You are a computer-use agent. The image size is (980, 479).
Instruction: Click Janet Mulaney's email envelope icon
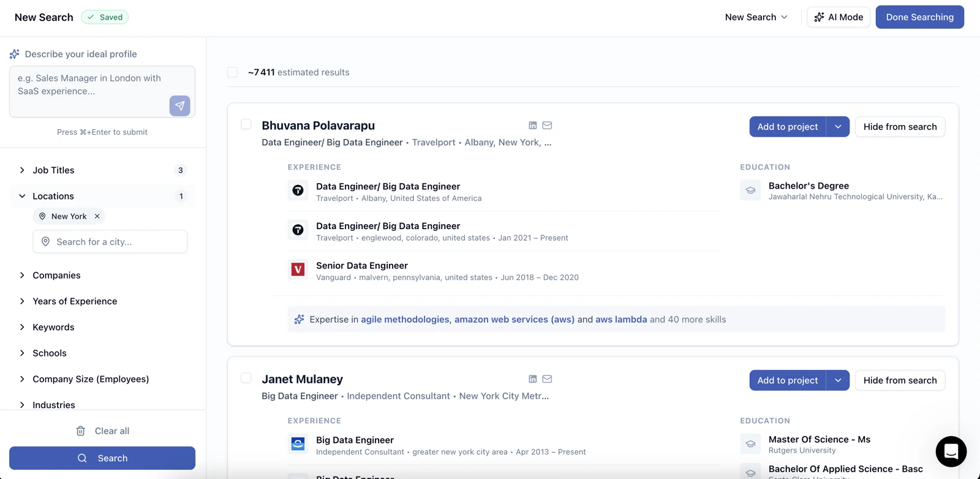pyautogui.click(x=547, y=379)
